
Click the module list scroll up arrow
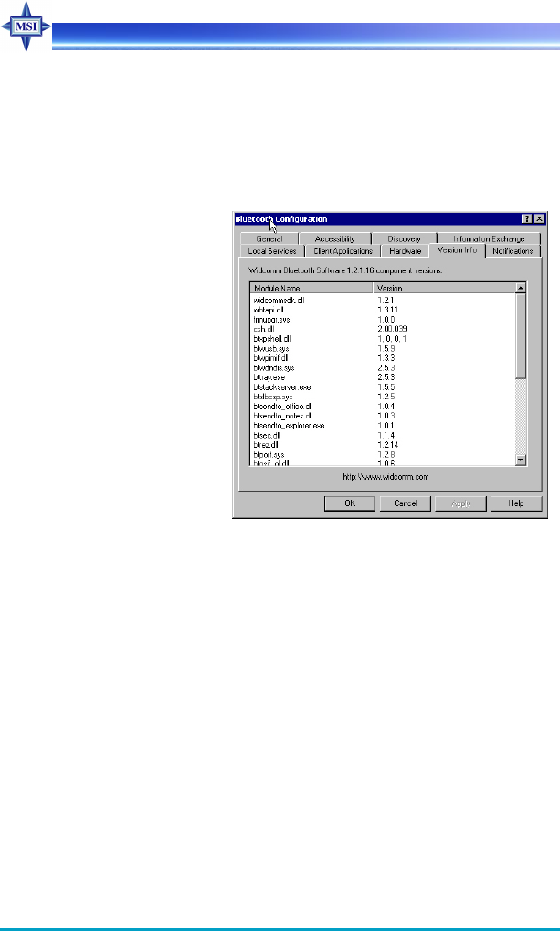coord(521,288)
